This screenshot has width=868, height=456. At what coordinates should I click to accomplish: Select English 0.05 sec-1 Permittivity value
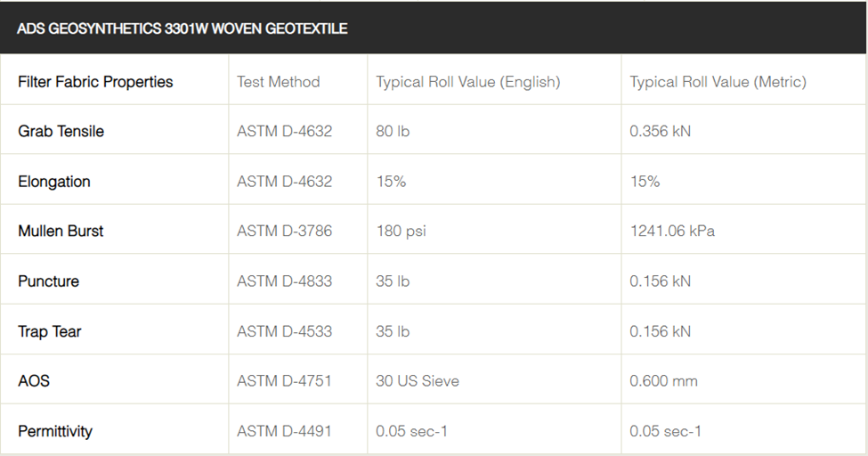(x=411, y=431)
